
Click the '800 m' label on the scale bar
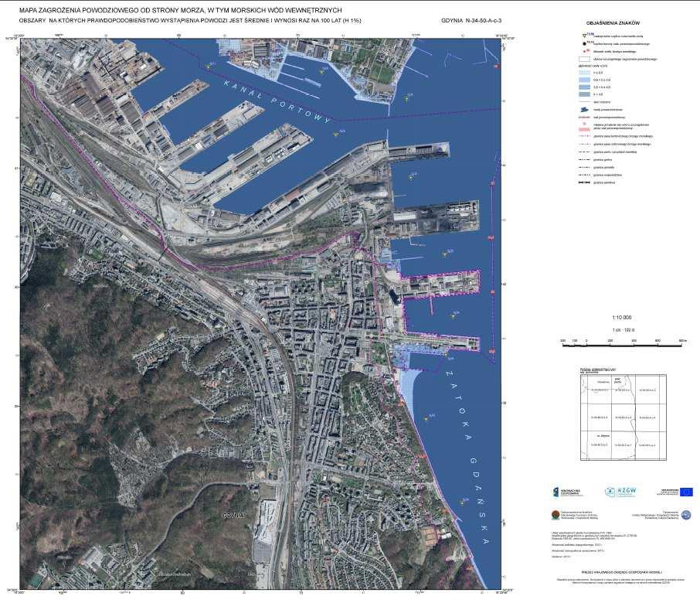coord(682,340)
